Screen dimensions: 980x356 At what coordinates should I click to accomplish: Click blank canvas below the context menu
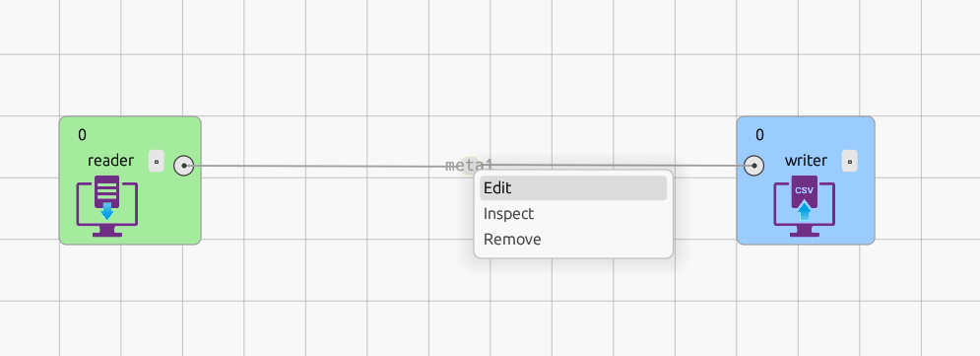click(573, 307)
